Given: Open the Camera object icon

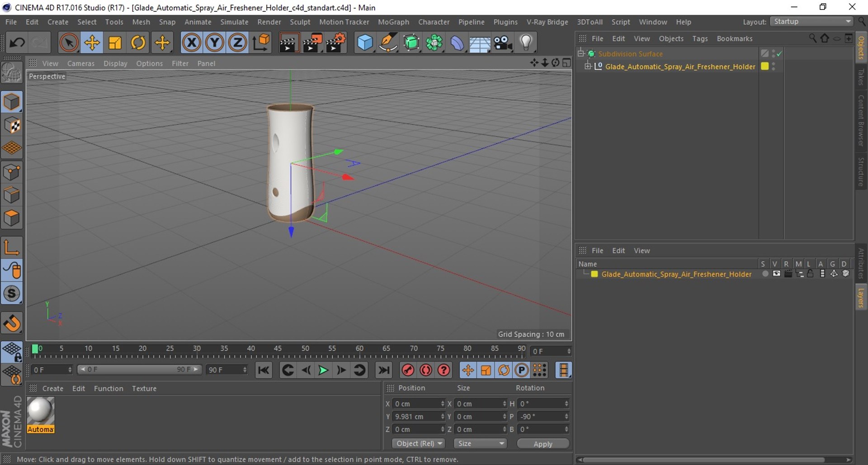Looking at the screenshot, I should [502, 43].
